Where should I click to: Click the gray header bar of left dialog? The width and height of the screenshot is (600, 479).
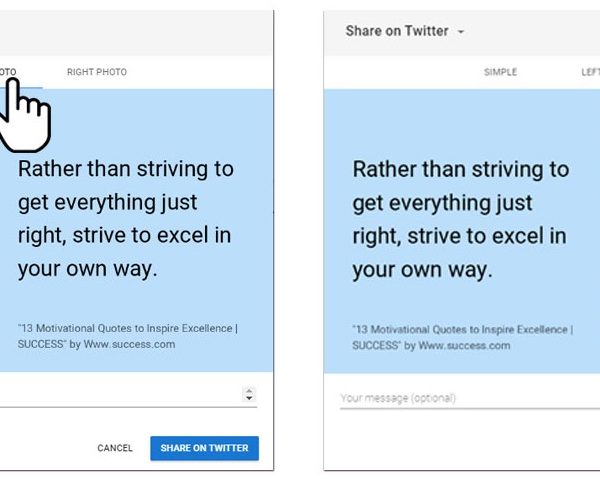coord(137,33)
